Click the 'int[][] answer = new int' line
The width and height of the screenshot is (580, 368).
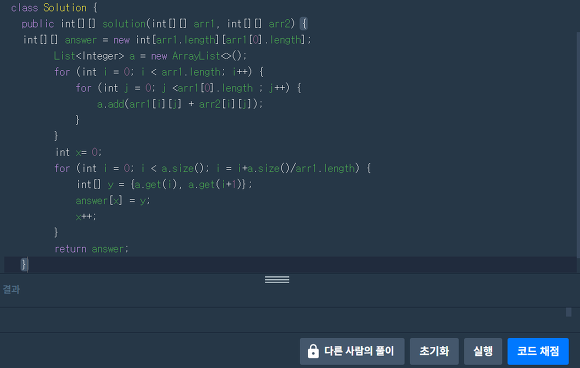167,40
